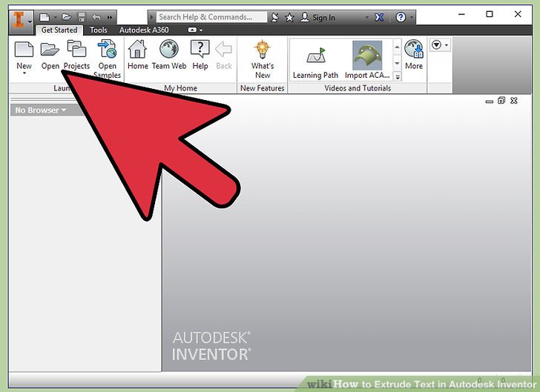
Task: Click the My Home panel title
Action: tap(180, 88)
